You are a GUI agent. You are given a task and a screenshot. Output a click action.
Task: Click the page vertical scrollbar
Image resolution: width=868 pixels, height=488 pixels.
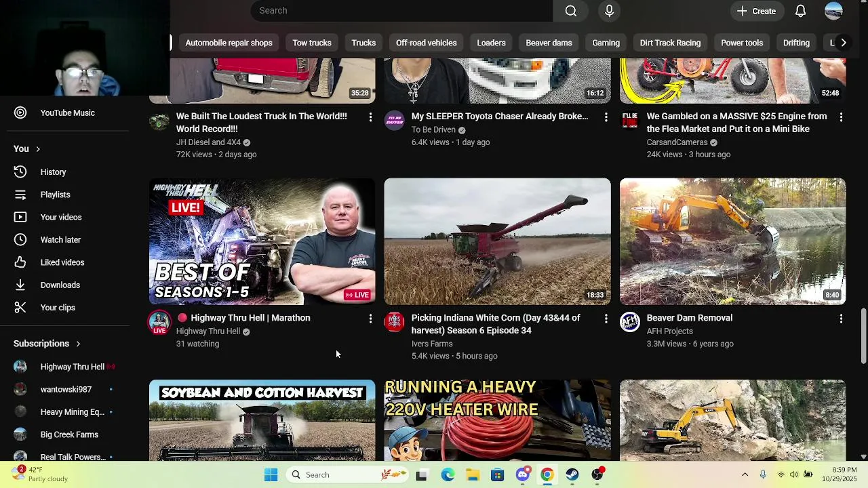[x=863, y=337]
